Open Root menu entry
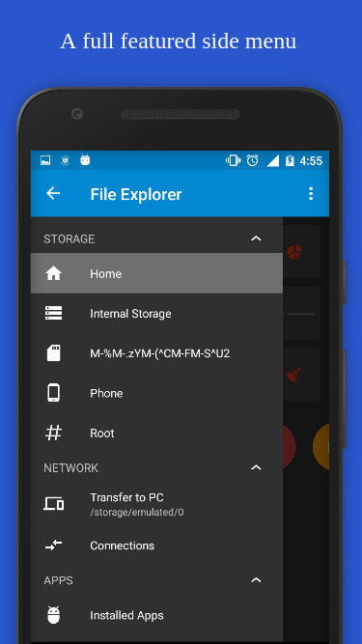 pyautogui.click(x=156, y=433)
